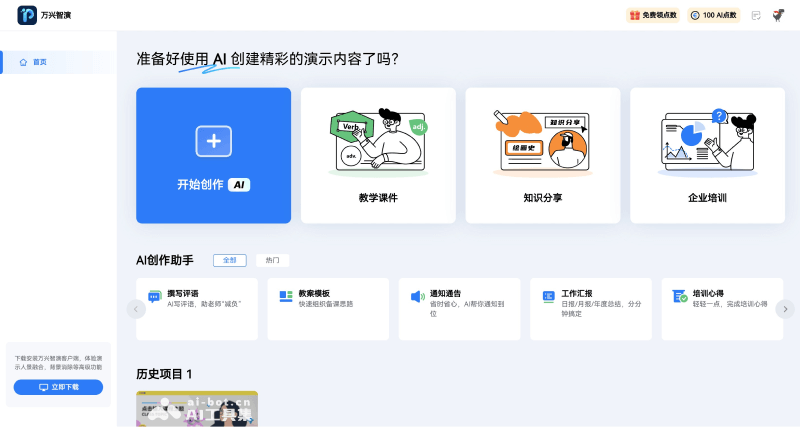Open the task checklist icon in header
This screenshot has width=800, height=427.
tap(756, 15)
